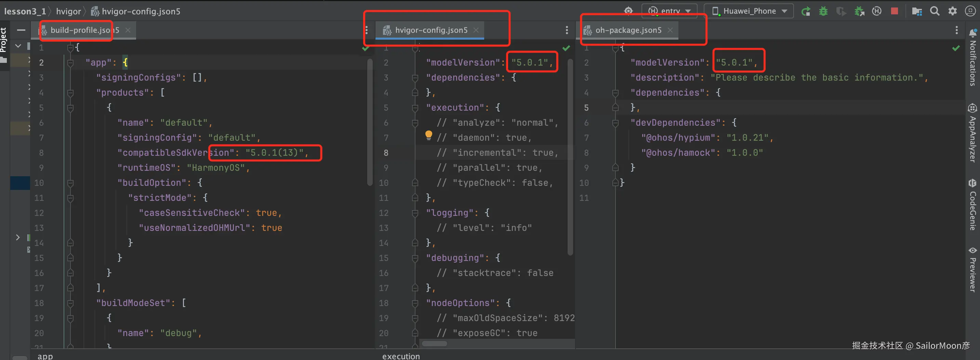Screen dimensions: 980x360
Task: Open tab options menu for hvigor-config pane
Action: click(567, 30)
